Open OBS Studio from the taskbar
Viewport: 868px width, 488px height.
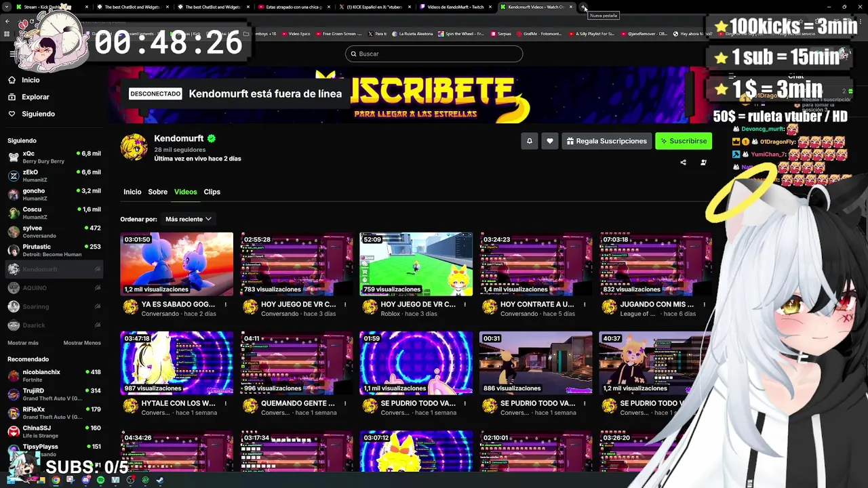(130, 480)
